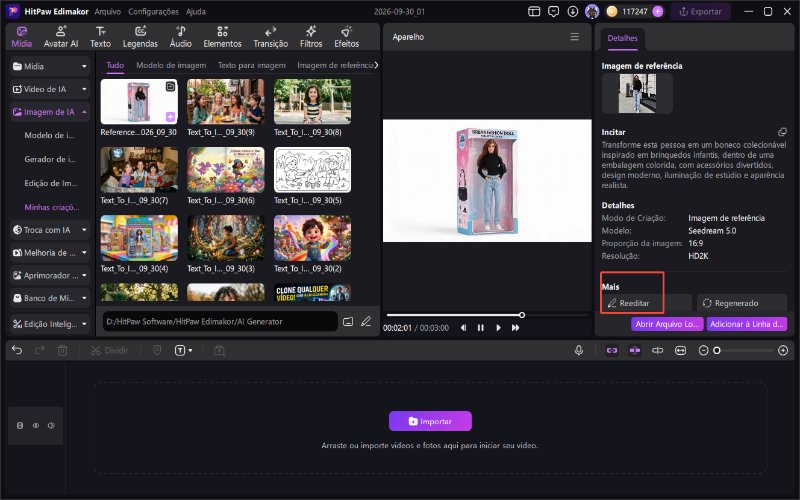Screen dimensions: 800x500
Task: Open the Efeitos tab
Action: 347,37
